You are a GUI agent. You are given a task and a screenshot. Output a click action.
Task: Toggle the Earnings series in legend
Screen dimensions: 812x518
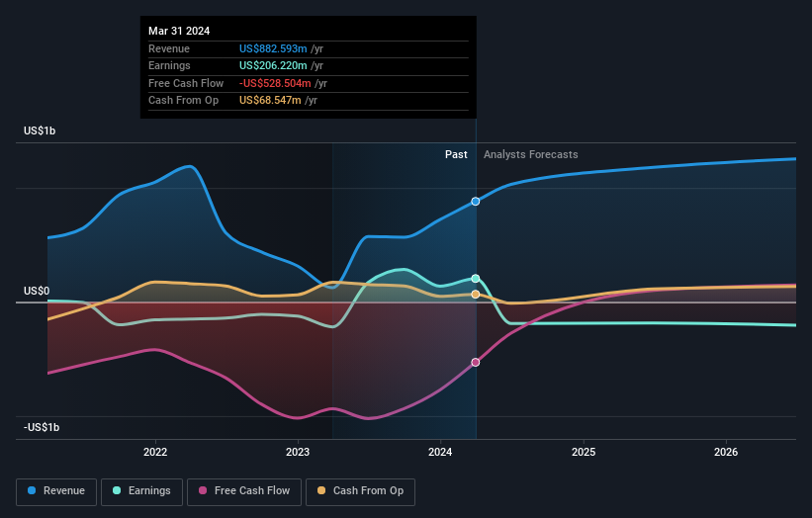point(141,491)
